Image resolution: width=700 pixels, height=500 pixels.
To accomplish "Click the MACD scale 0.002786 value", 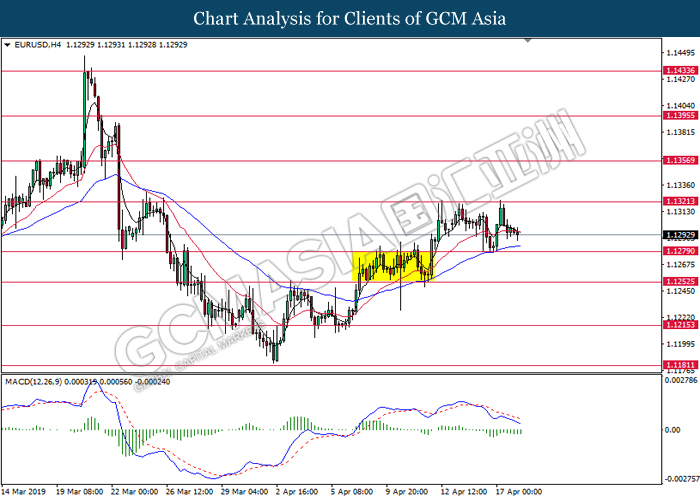I will [x=681, y=380].
